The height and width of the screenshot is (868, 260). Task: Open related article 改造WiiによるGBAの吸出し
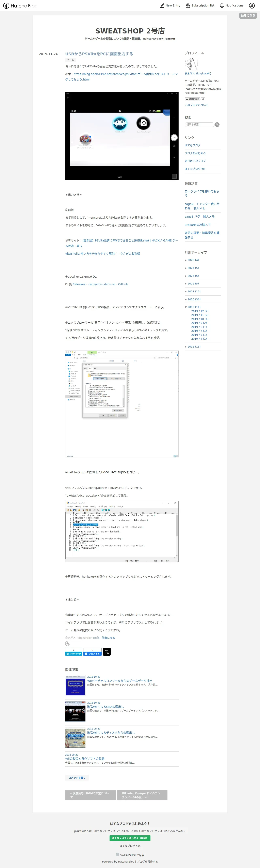105,707
